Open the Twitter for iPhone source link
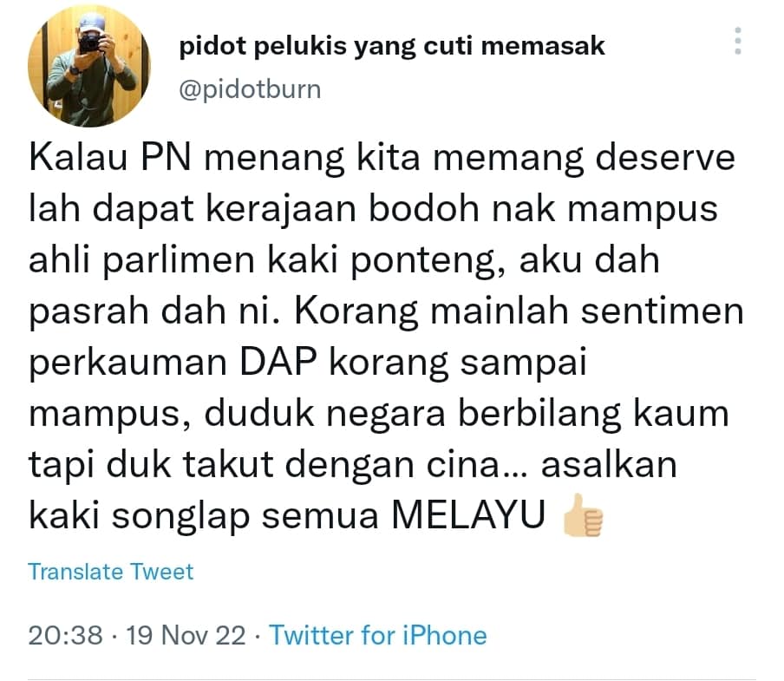 point(378,636)
